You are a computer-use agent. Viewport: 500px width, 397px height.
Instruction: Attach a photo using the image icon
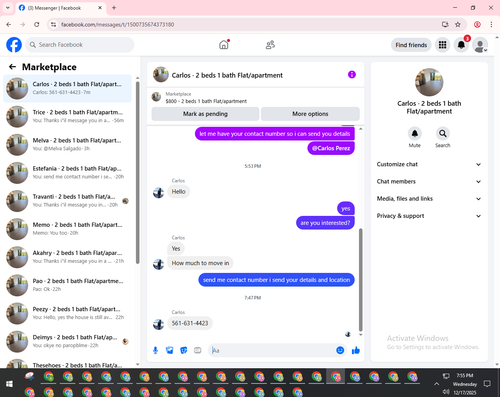click(170, 350)
